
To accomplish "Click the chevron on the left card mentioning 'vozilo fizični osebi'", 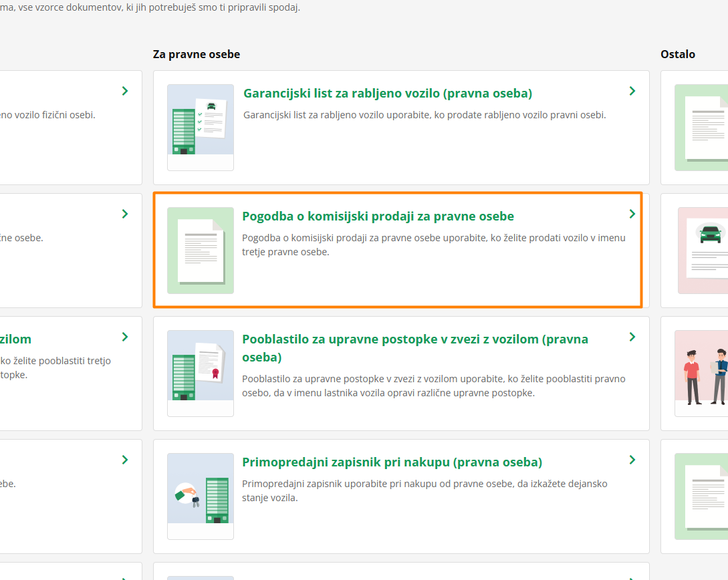I will click(x=125, y=91).
